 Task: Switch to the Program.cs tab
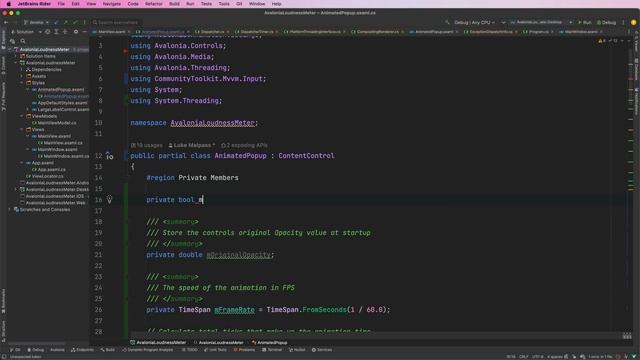538,31
